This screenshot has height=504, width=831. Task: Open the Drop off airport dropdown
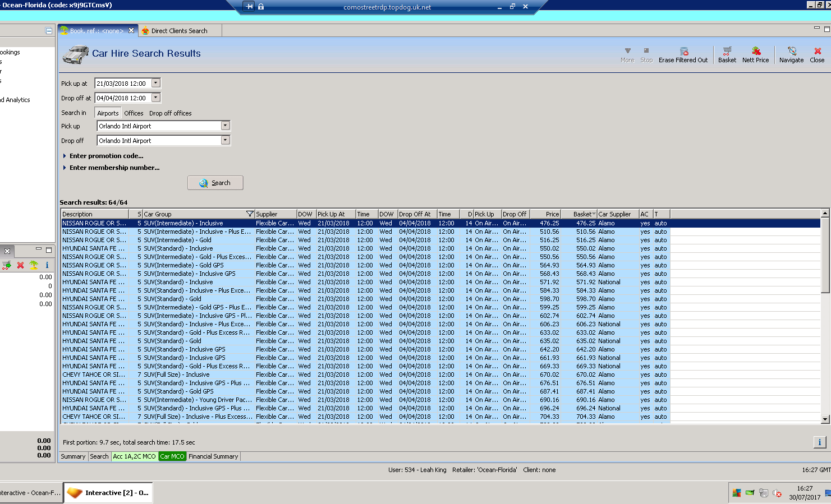[225, 140]
